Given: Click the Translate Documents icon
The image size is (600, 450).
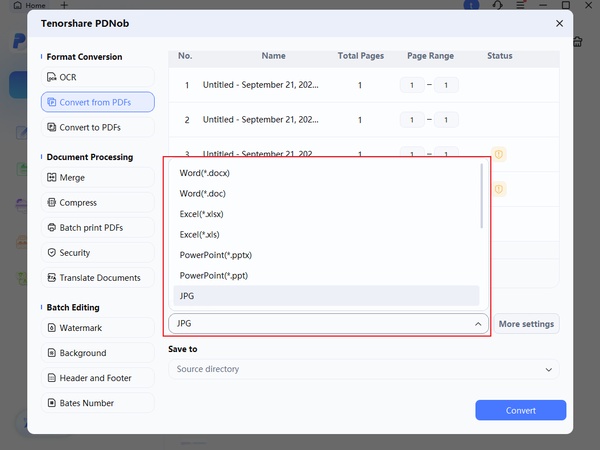Looking at the screenshot, I should pyautogui.click(x=52, y=277).
